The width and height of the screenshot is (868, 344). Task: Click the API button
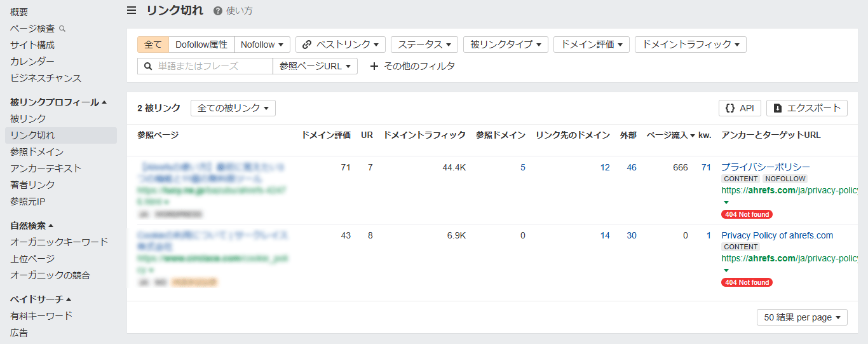(x=740, y=108)
